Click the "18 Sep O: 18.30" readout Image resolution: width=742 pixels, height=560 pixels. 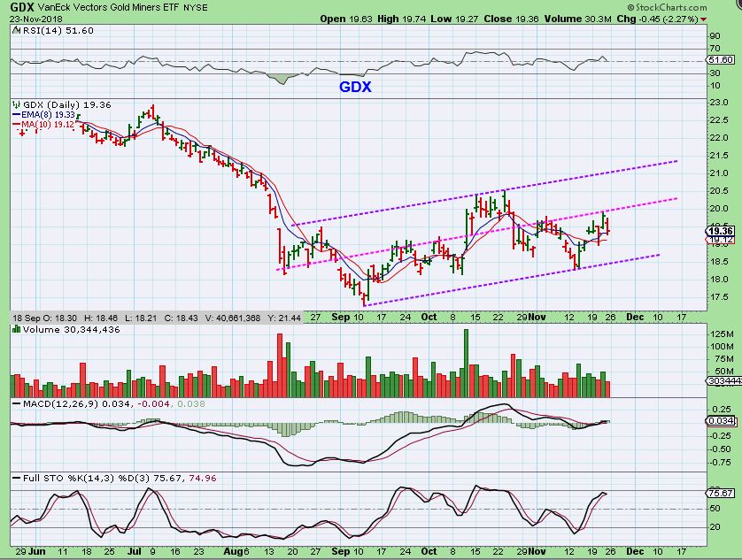pyautogui.click(x=45, y=318)
